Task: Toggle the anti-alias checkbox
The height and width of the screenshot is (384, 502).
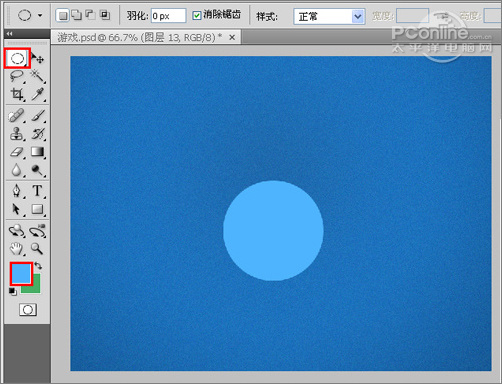Action: pos(197,15)
